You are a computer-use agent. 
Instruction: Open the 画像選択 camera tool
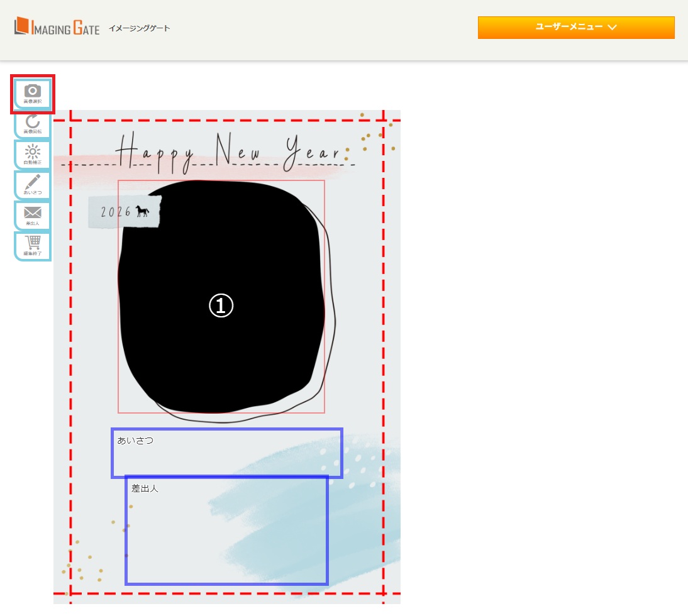[33, 94]
